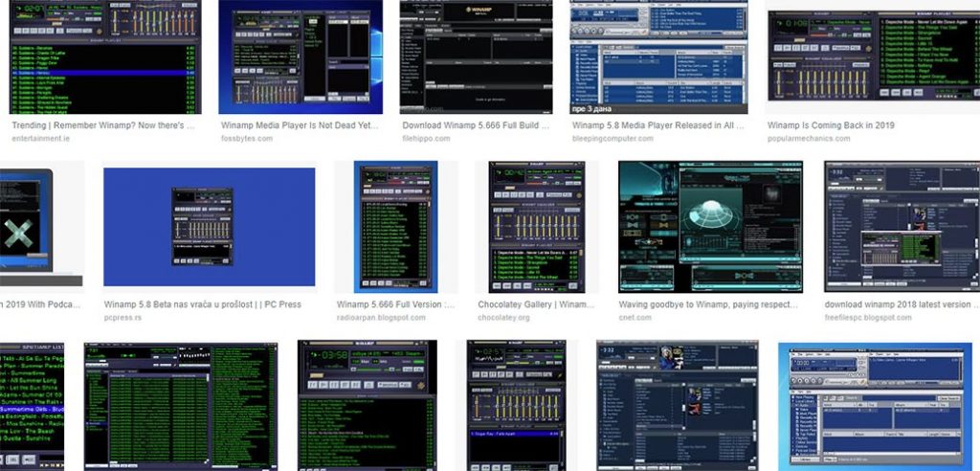Open the fossbytes.com Winamp thumbnail
The height and width of the screenshot is (471, 980).
(301, 56)
